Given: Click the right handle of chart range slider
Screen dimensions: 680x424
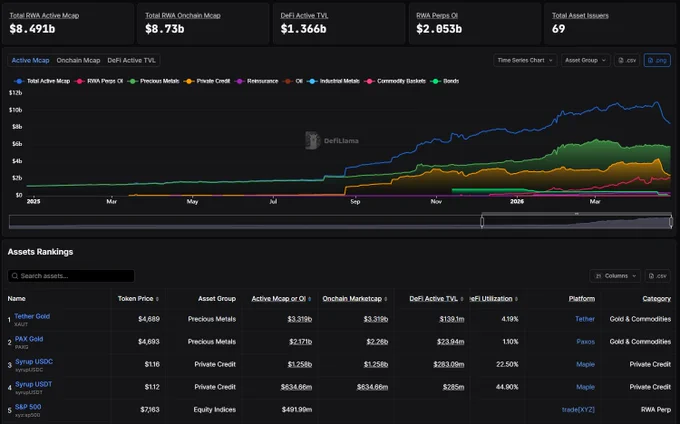Looking at the screenshot, I should (671, 222).
